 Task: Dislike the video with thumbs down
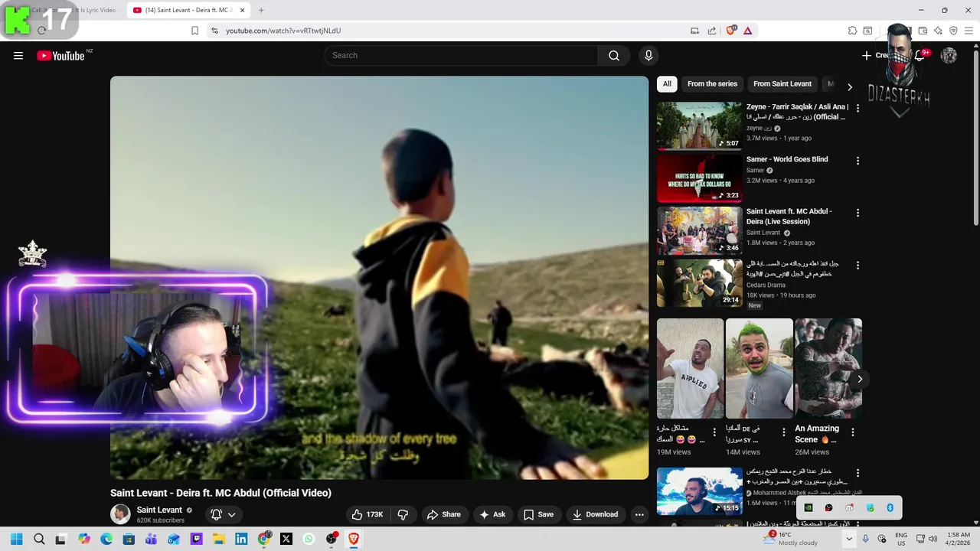(x=403, y=514)
